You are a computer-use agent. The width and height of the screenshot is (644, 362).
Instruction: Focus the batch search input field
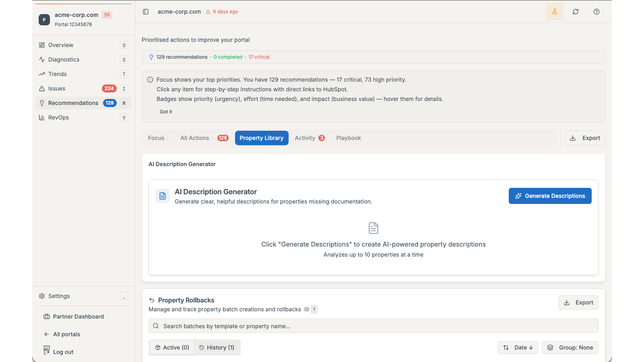click(374, 326)
